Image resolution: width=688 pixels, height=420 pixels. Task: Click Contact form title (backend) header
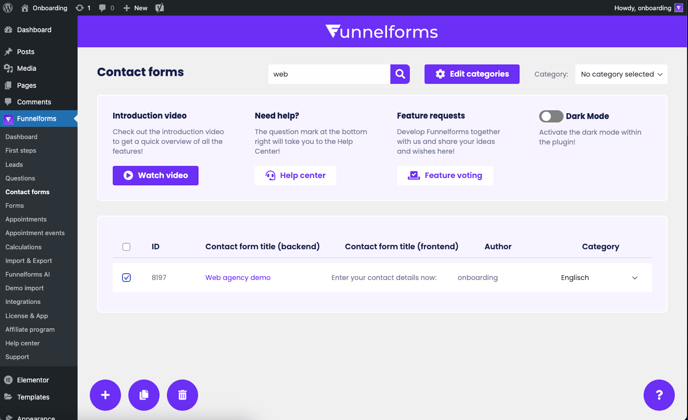point(262,247)
